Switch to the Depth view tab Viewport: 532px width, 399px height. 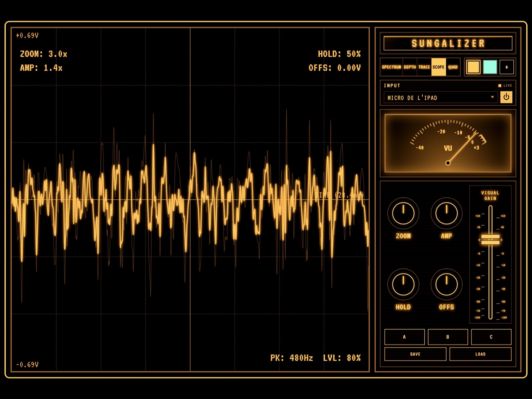410,67
